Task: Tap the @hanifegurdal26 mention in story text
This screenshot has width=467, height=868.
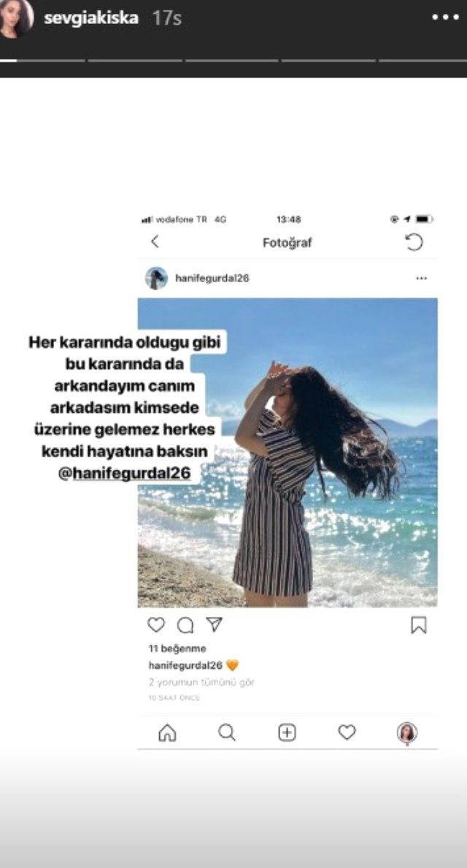Action: coord(125,473)
